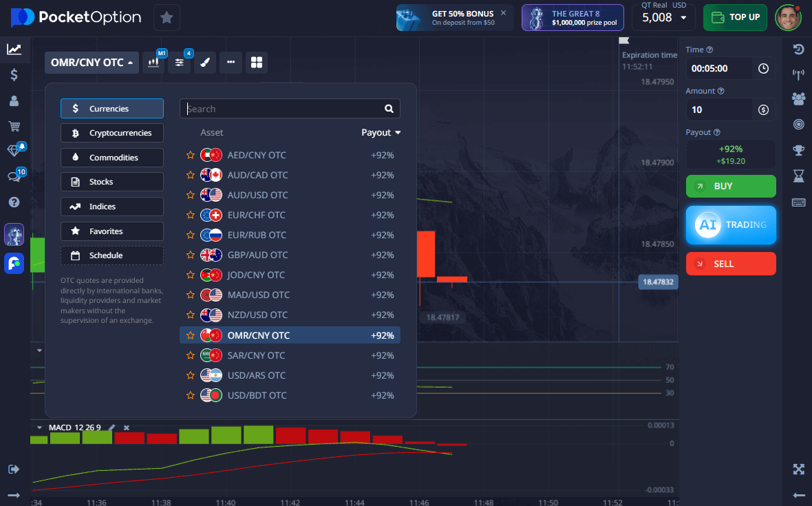Image resolution: width=812 pixels, height=506 pixels.
Task: Edit MACD indicator with pencil icon
Action: (x=112, y=428)
